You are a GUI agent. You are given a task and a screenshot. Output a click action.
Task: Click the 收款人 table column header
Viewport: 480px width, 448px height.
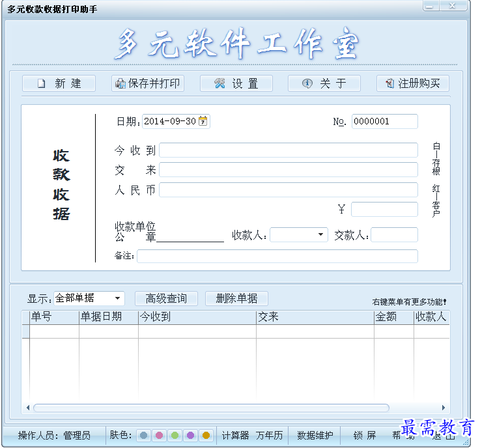[x=432, y=317]
